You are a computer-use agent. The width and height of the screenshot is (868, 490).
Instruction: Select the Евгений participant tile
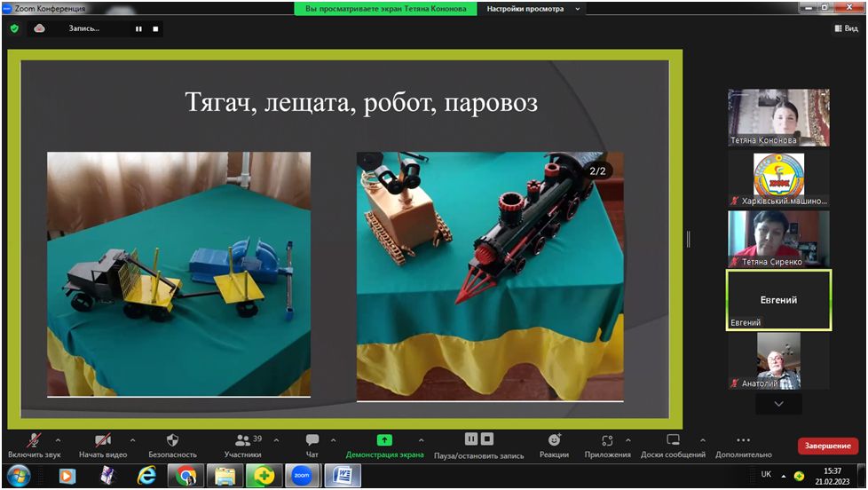coord(778,300)
